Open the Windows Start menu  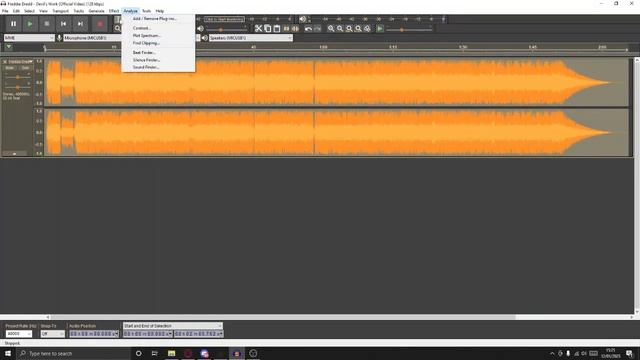click(8, 353)
